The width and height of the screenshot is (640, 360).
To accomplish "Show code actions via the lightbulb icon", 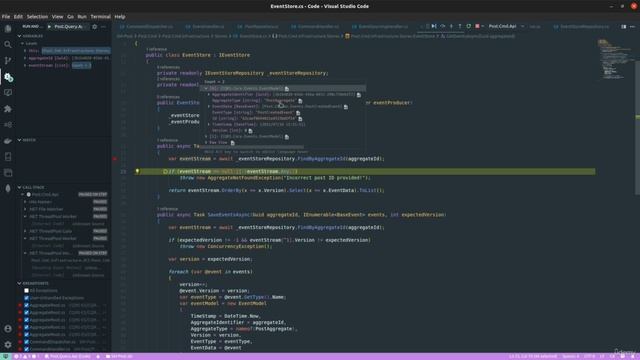I will 138,171.
